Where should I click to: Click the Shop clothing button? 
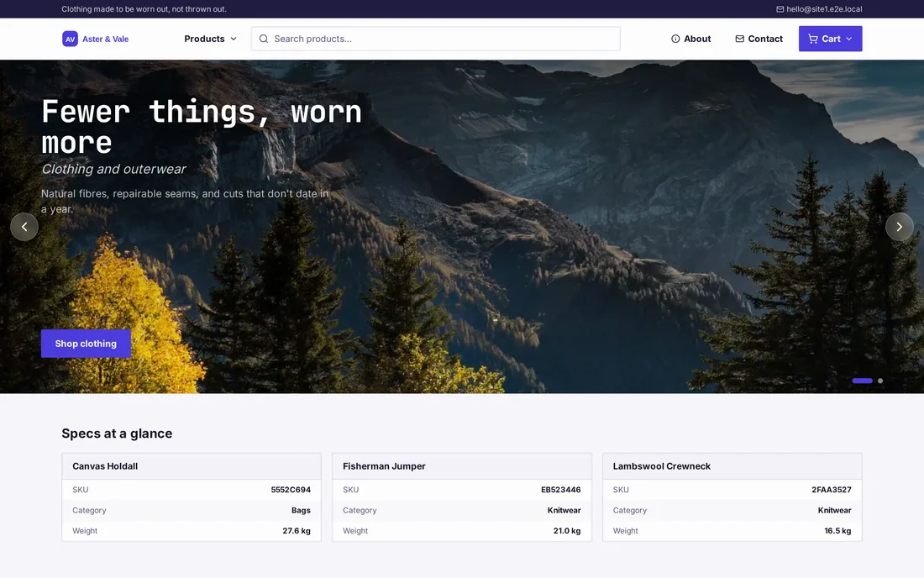click(86, 344)
